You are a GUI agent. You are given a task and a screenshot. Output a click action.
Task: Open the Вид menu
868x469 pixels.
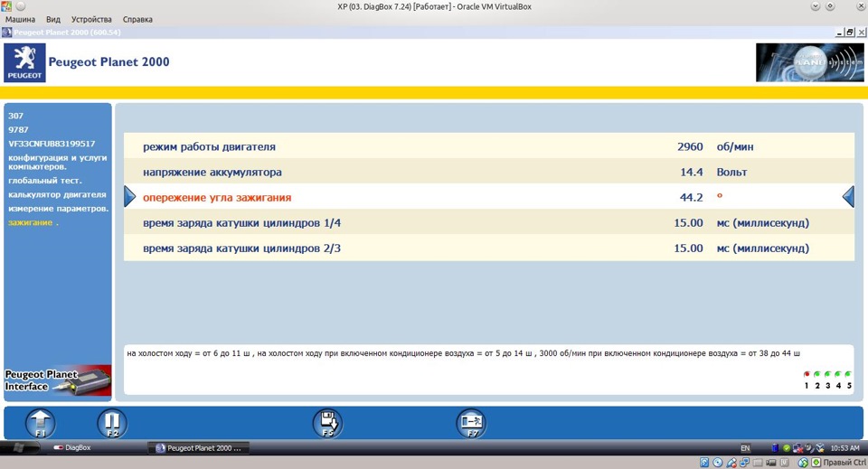point(53,19)
